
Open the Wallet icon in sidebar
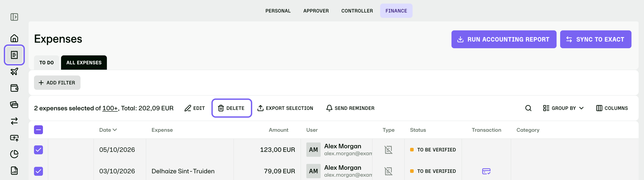[14, 88]
